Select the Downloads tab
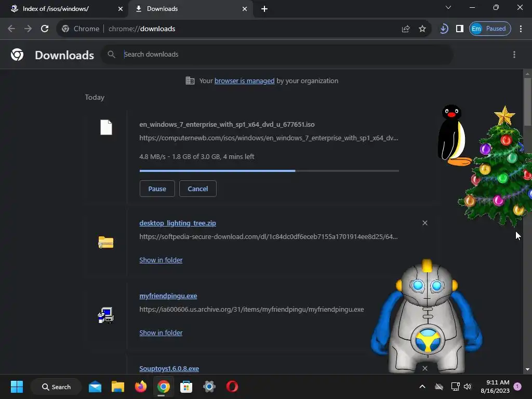 pos(190,9)
